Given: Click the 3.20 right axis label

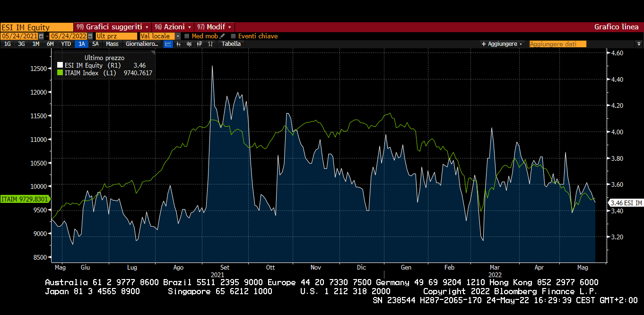Looking at the screenshot, I should [617, 237].
